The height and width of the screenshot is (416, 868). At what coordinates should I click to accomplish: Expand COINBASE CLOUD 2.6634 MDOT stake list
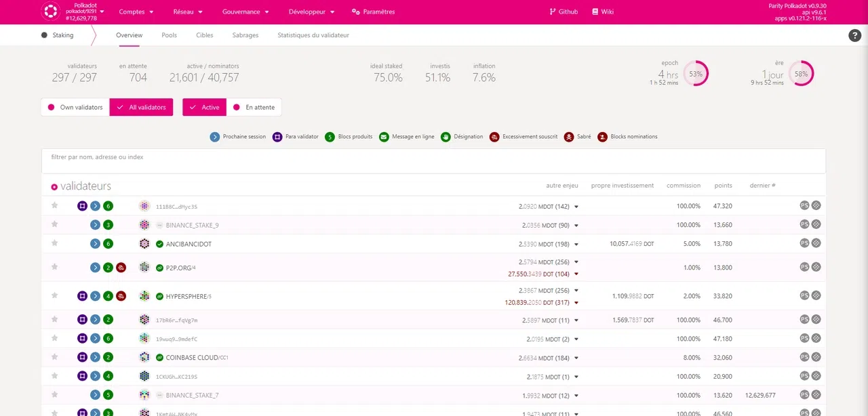576,358
